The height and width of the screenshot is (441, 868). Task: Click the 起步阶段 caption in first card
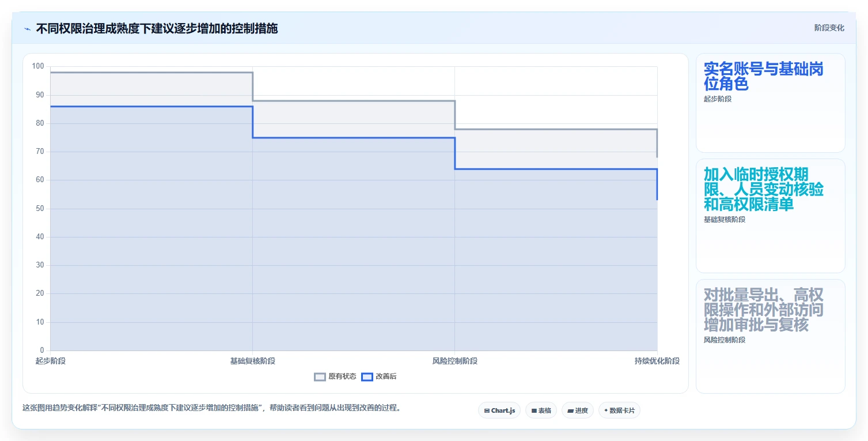[x=718, y=99]
